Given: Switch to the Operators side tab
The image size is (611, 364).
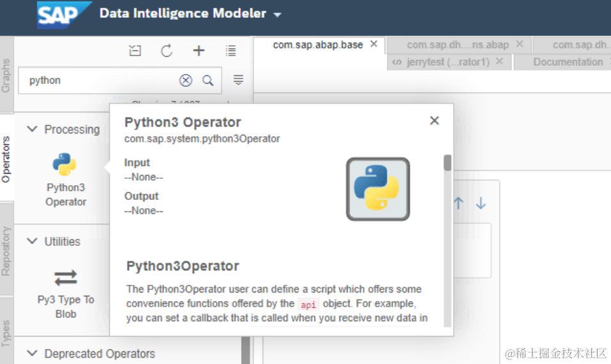Looking at the screenshot, I should tap(6, 159).
